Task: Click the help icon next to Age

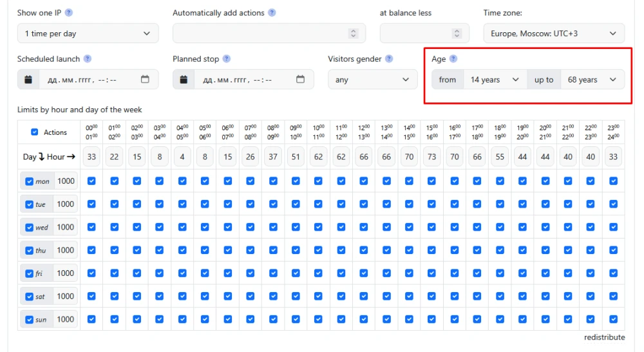Action: coord(453,59)
